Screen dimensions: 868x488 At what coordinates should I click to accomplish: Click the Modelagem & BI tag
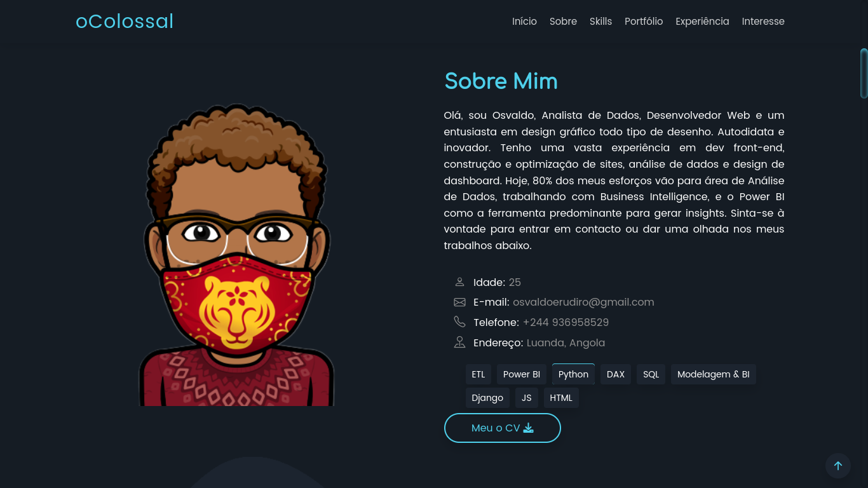click(713, 374)
